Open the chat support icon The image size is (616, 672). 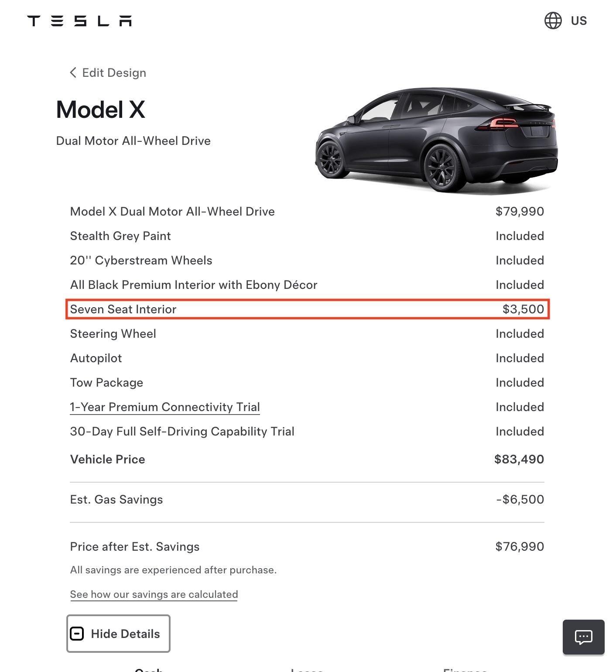pos(583,637)
